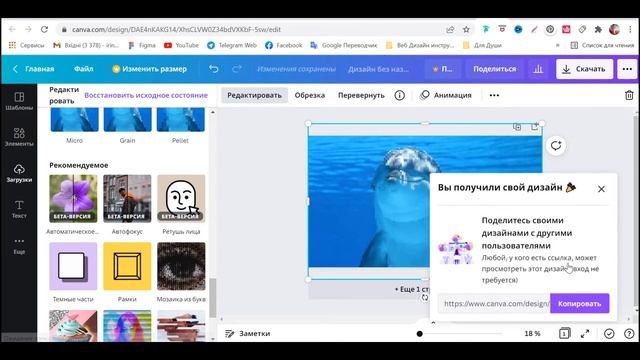Open more options dots in image toolbar
The width and height of the screenshot is (640, 360).
tap(494, 95)
